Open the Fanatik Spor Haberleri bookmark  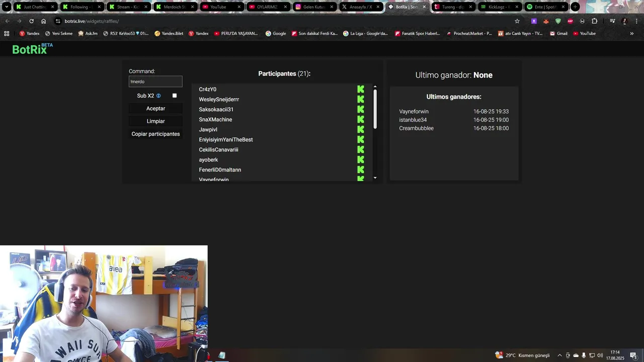pyautogui.click(x=417, y=33)
